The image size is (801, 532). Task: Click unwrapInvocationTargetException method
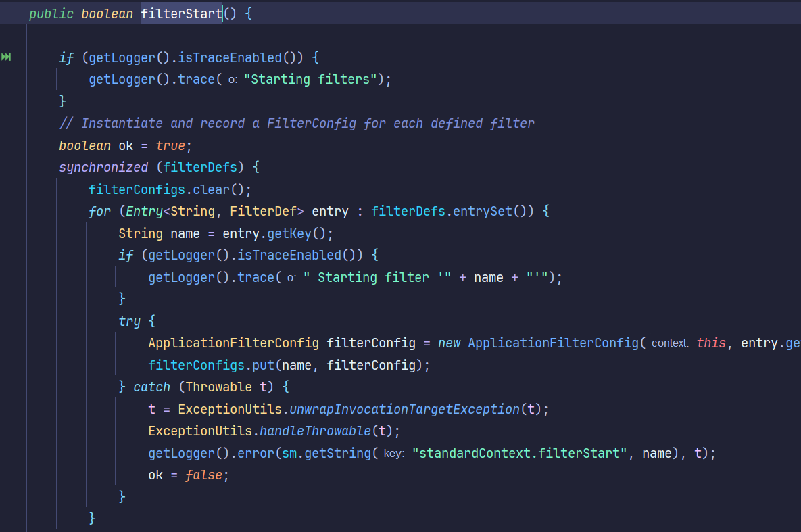405,410
